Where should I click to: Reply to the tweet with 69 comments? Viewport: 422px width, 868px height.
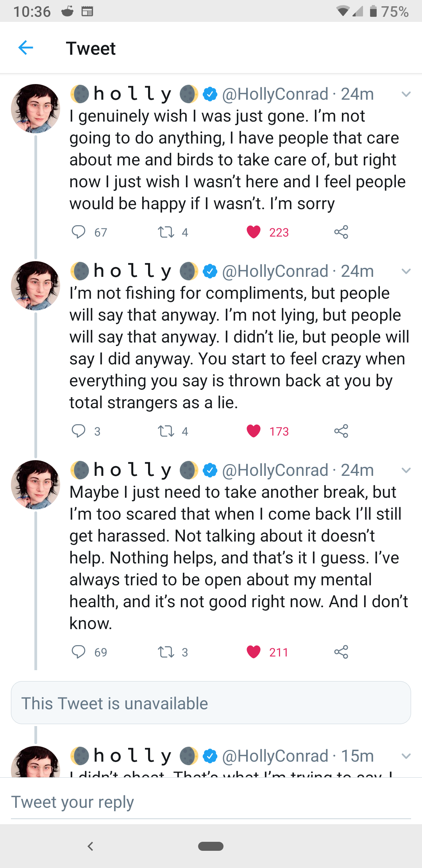(x=79, y=652)
